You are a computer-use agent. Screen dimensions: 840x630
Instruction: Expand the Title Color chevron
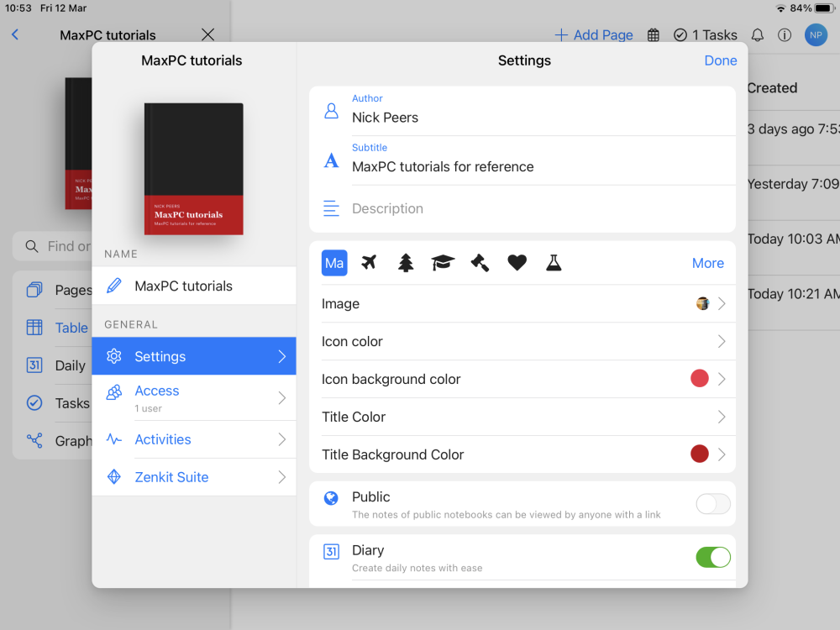coord(722,417)
